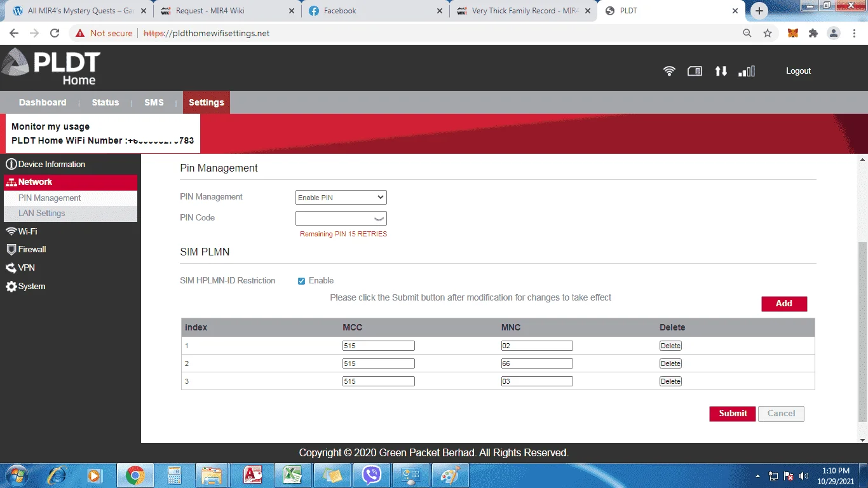Open the PIN Management dropdown
This screenshot has width=868, height=488.
341,198
